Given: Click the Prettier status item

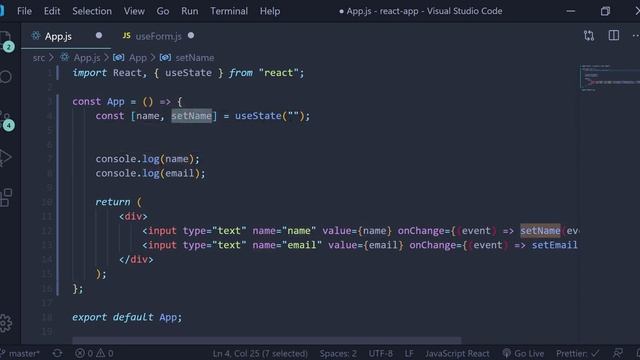Looking at the screenshot, I should 577,353.
